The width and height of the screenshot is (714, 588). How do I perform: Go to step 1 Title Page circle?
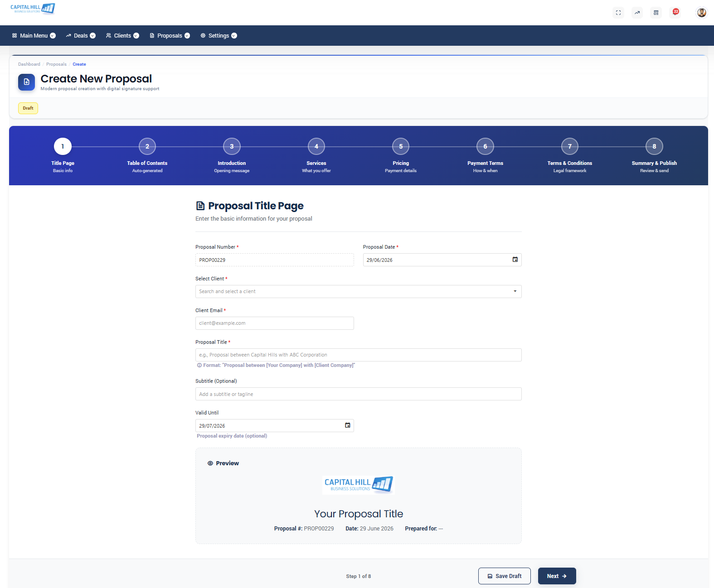63,146
